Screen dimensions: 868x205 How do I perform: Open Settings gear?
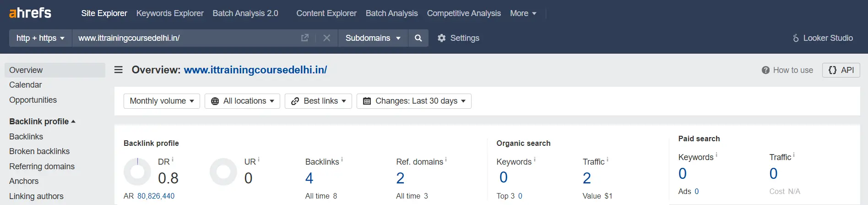[x=458, y=38]
